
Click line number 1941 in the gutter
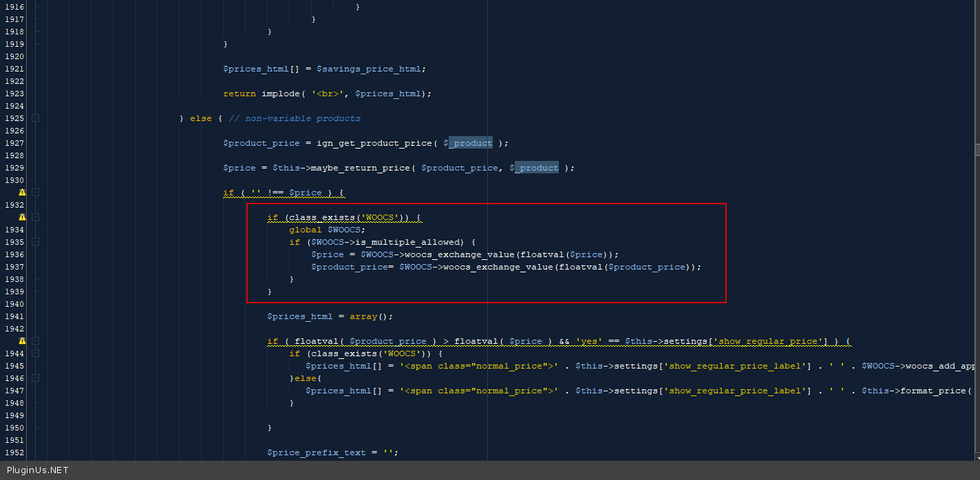tap(14, 316)
